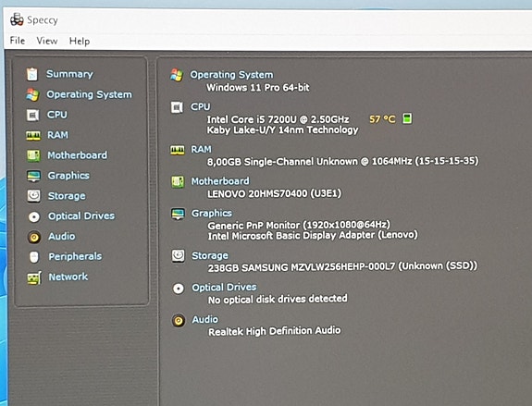Open the Help menu
532x406 pixels.
point(80,42)
